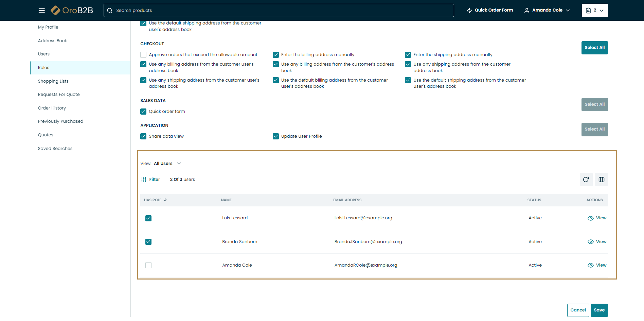Open the Filter sliders icon
Screen dimensions: 644x321
(144, 180)
